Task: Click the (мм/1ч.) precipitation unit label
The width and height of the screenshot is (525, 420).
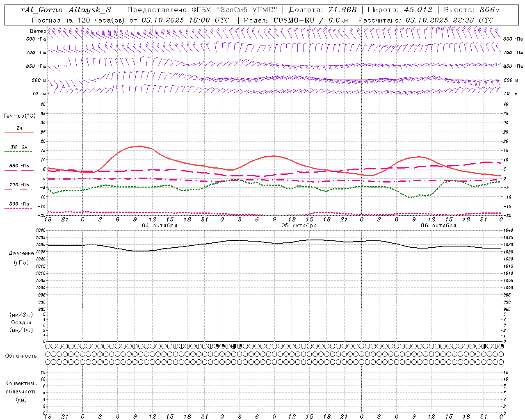Action: point(21,330)
